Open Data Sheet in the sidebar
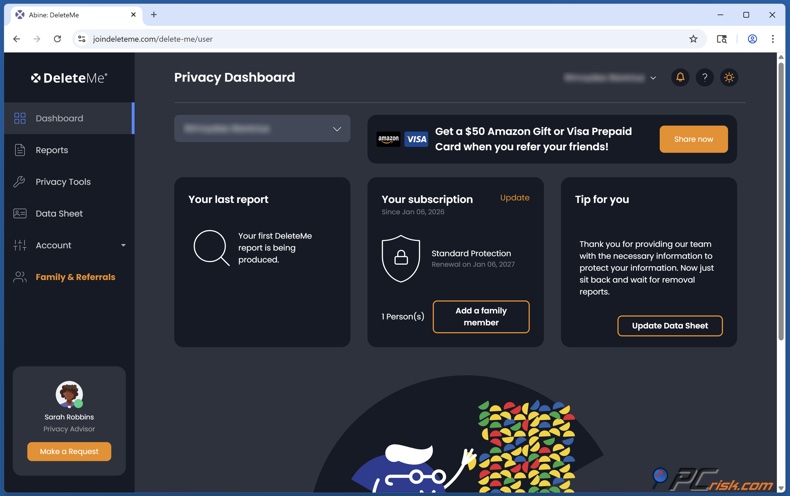The image size is (790, 496). click(59, 213)
